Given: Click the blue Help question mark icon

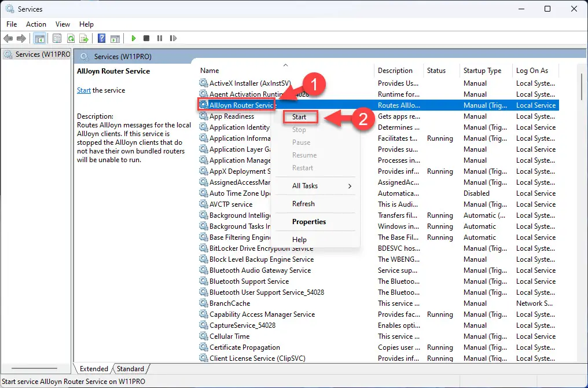Looking at the screenshot, I should [101, 38].
